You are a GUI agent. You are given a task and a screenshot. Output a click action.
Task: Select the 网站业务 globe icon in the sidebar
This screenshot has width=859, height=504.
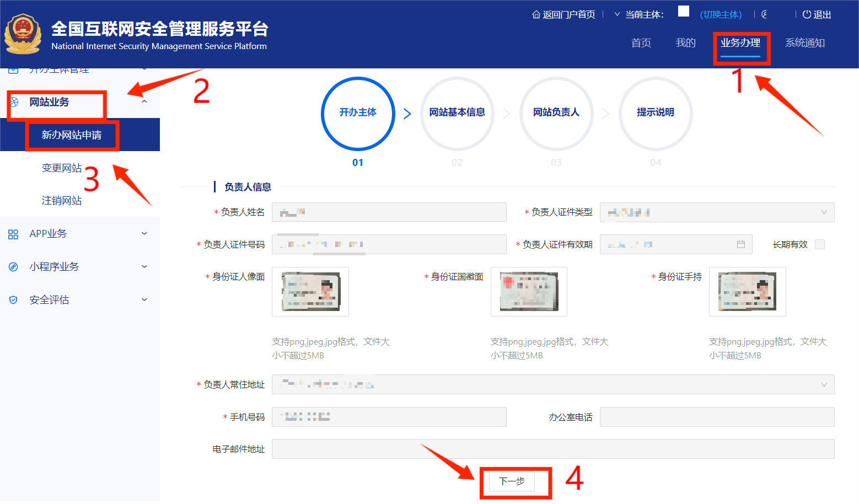pyautogui.click(x=13, y=103)
